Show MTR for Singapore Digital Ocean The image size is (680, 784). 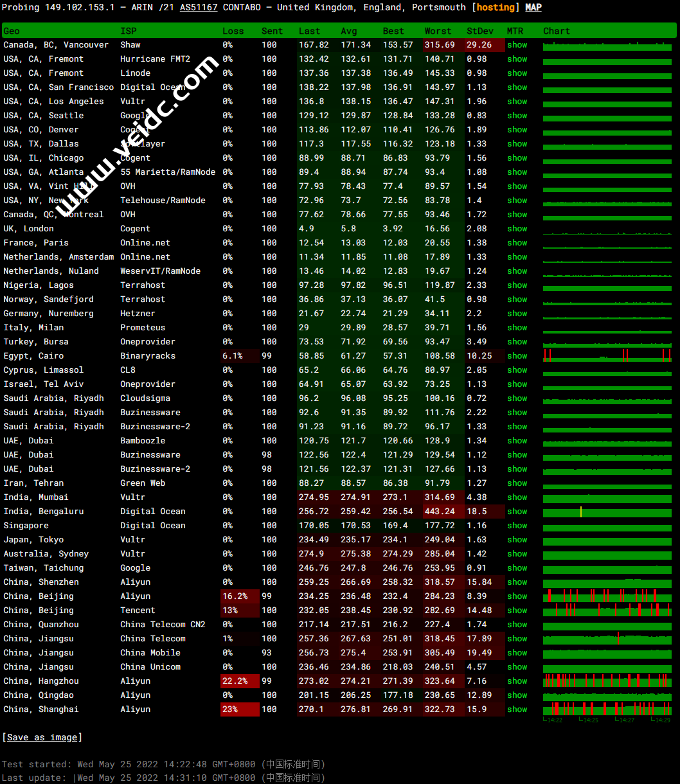tap(517, 526)
